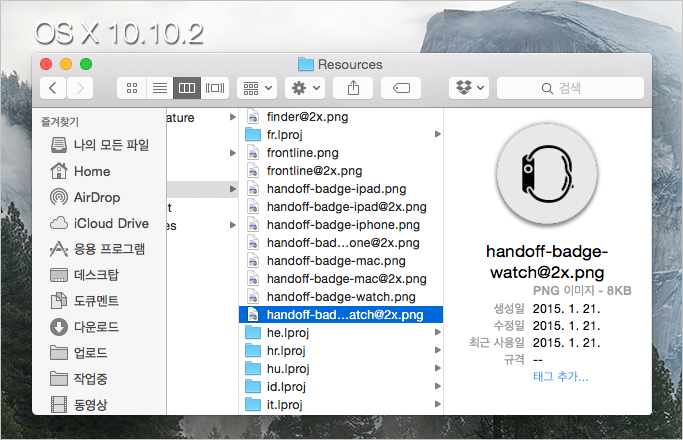The height and width of the screenshot is (440, 683).
Task: Open AirDrop in the sidebar
Action: pyautogui.click(x=85, y=197)
